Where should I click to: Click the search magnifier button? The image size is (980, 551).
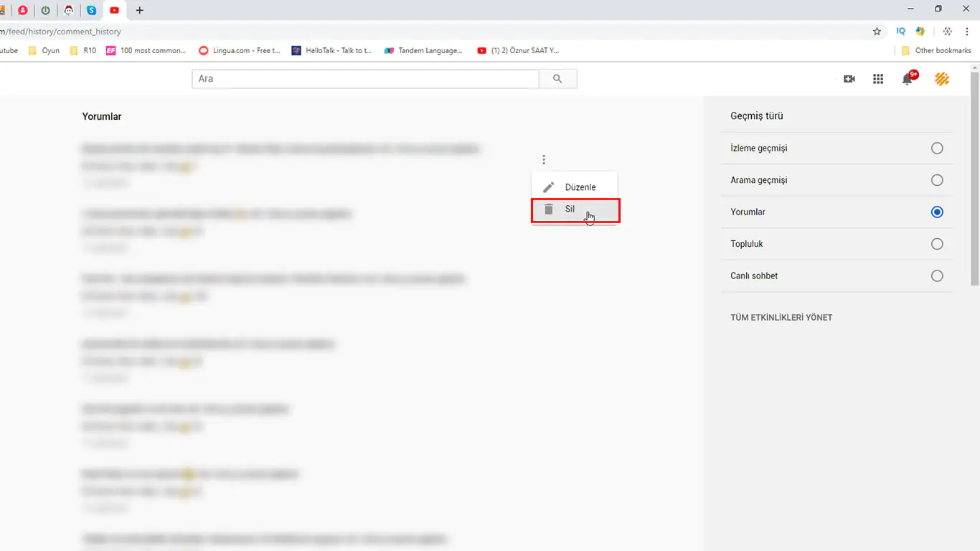[557, 79]
